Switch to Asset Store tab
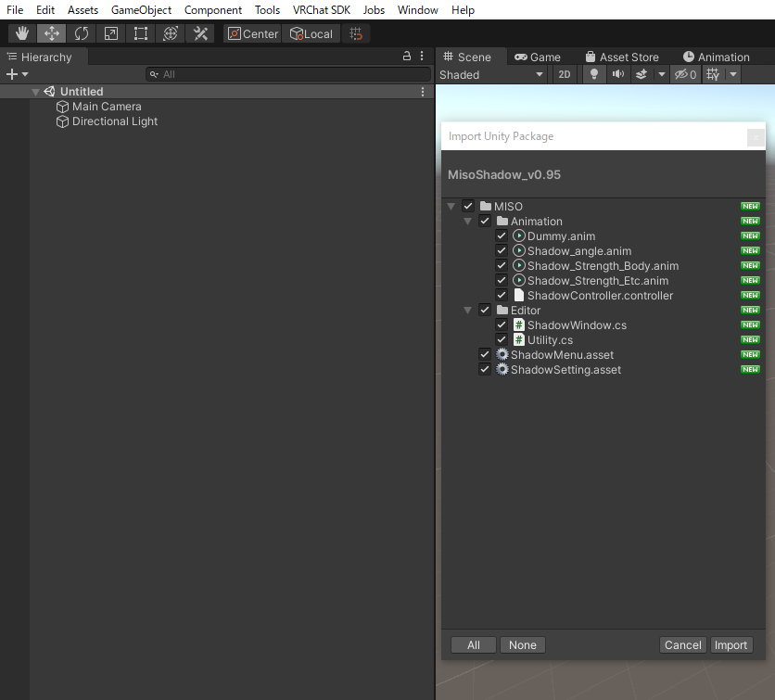 coord(622,57)
